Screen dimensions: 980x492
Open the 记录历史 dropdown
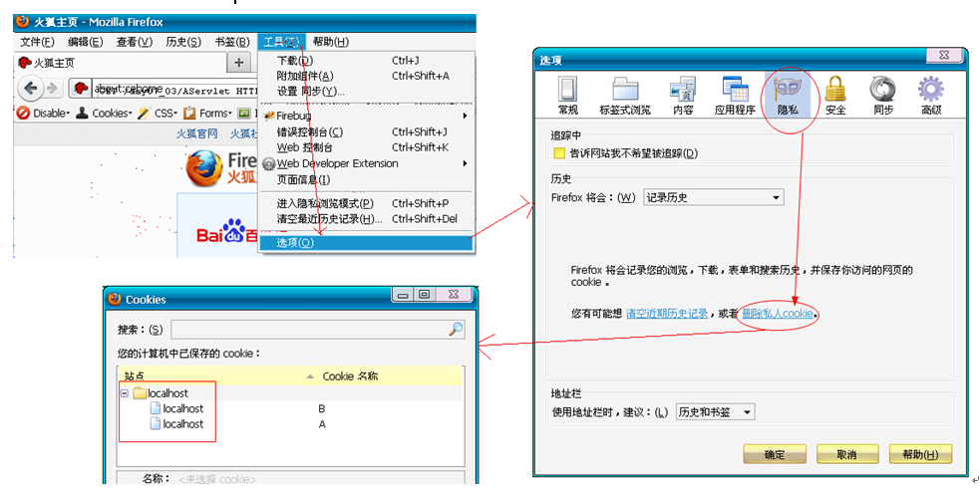(713, 197)
